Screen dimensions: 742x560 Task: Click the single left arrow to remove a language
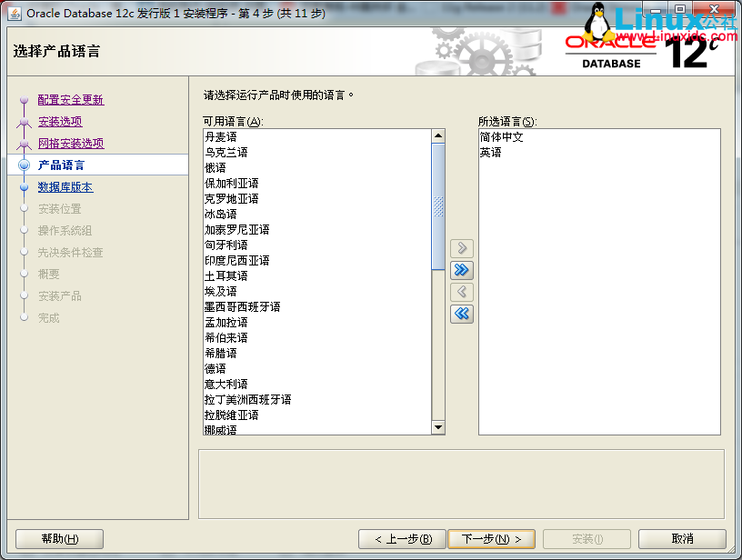(462, 292)
